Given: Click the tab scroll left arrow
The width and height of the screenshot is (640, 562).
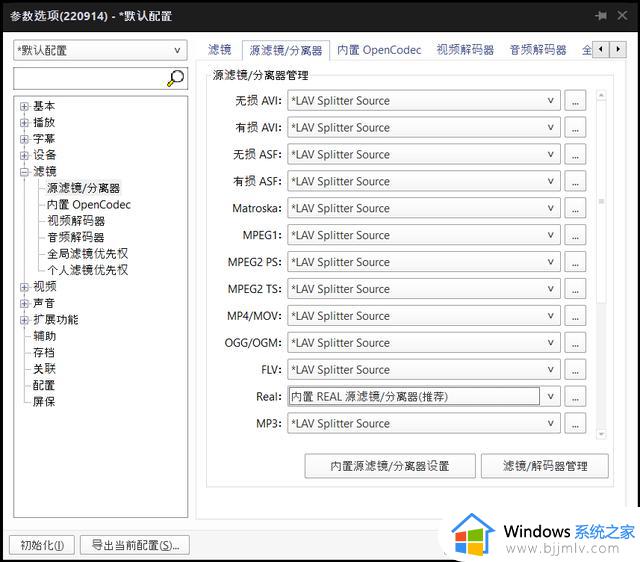Looking at the screenshot, I should (600, 49).
